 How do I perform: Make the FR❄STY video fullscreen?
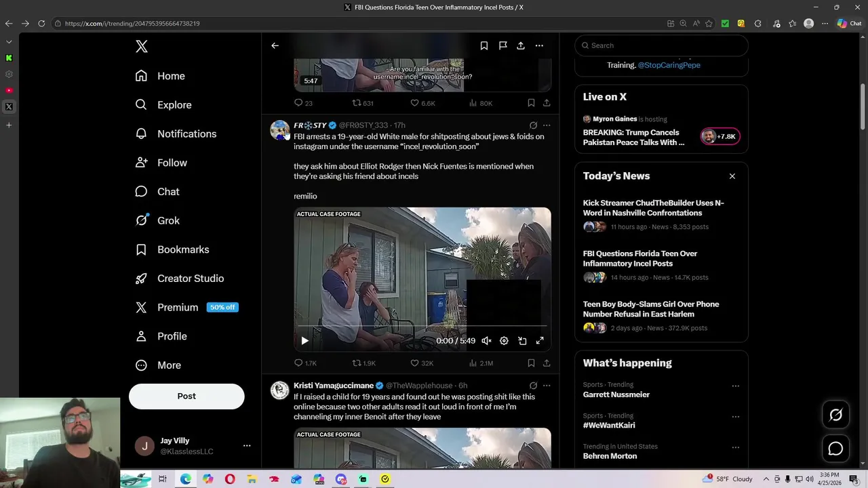[540, 341]
